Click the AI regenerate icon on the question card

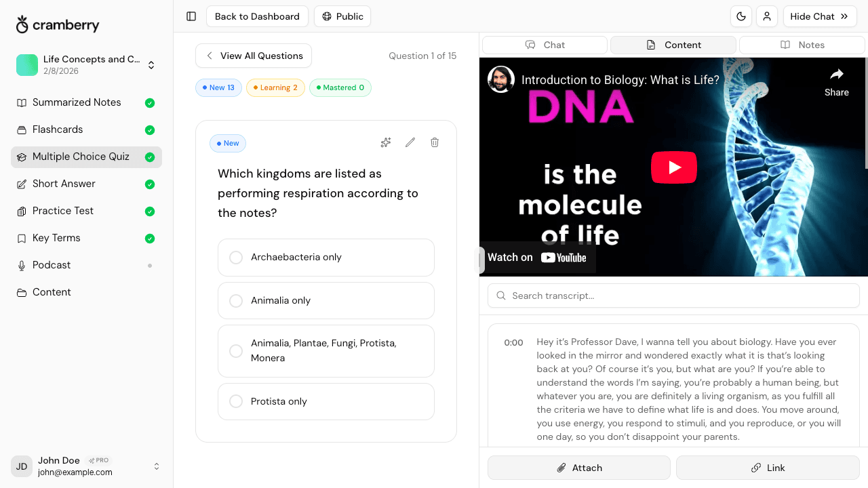(386, 142)
